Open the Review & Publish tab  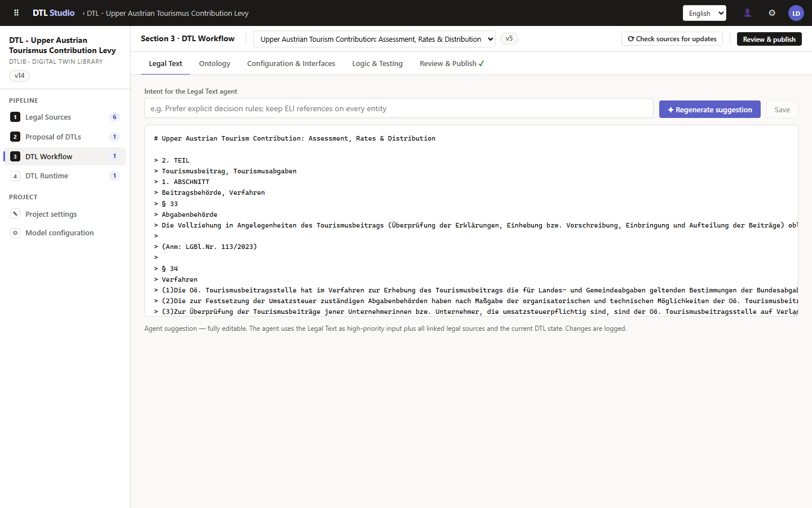pyautogui.click(x=452, y=63)
